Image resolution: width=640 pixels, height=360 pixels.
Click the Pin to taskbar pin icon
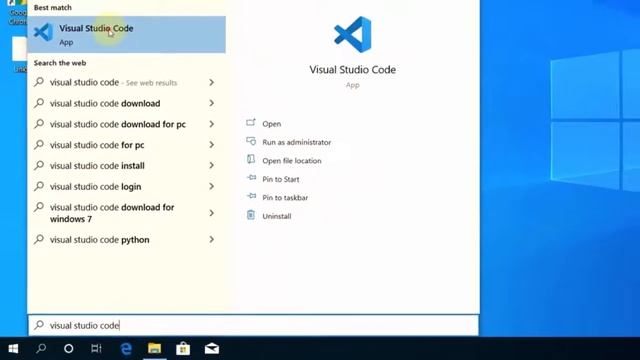coord(251,196)
